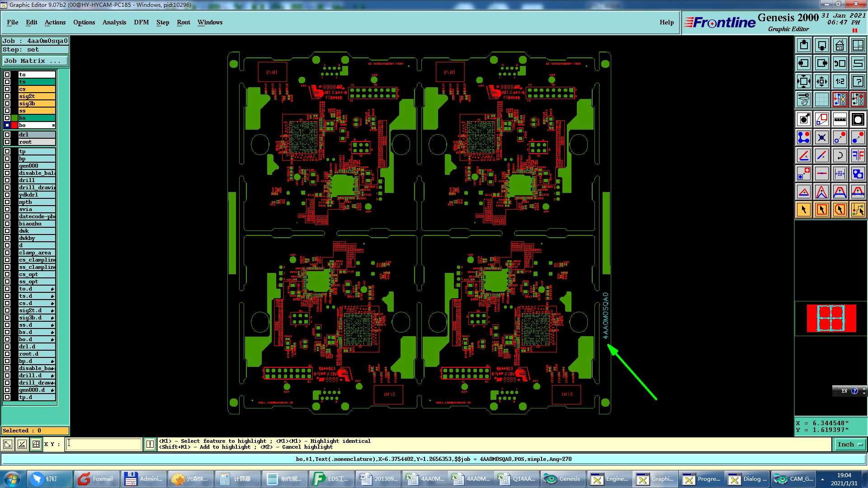This screenshot has width=868, height=488.
Task: Click the net selection pointer icon
Action: pos(858,210)
